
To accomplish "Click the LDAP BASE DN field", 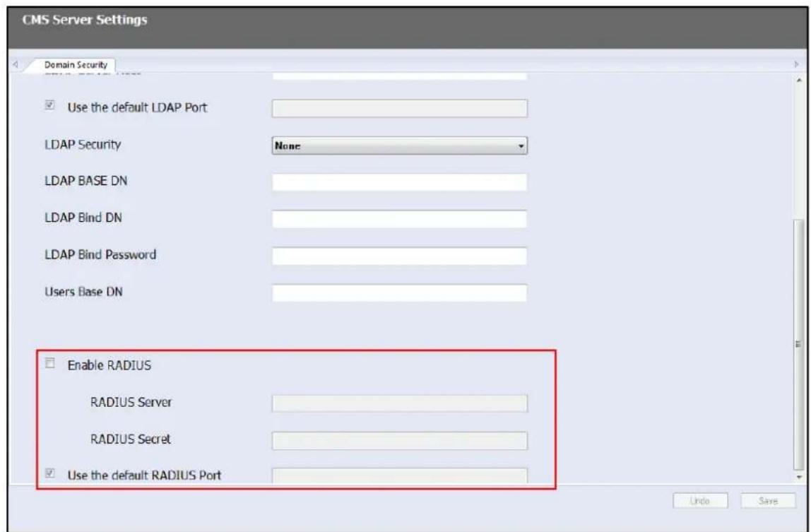I will click(400, 182).
